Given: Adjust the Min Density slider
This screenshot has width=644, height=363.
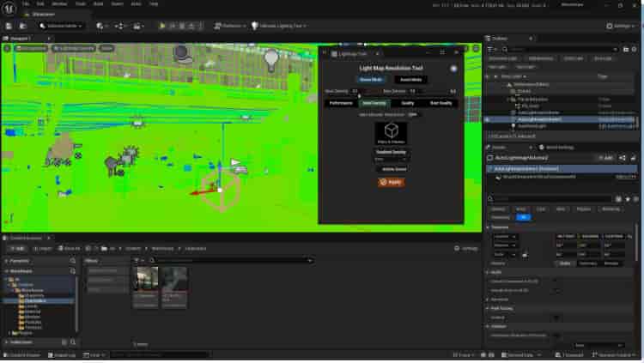Looking at the screenshot, I should pos(367,91).
